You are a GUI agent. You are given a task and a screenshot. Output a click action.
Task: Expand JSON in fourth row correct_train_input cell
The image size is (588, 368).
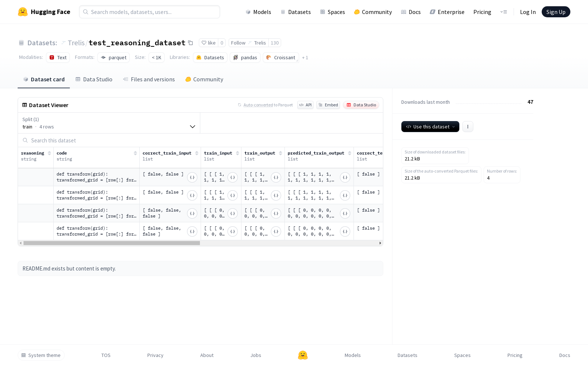pos(192,231)
